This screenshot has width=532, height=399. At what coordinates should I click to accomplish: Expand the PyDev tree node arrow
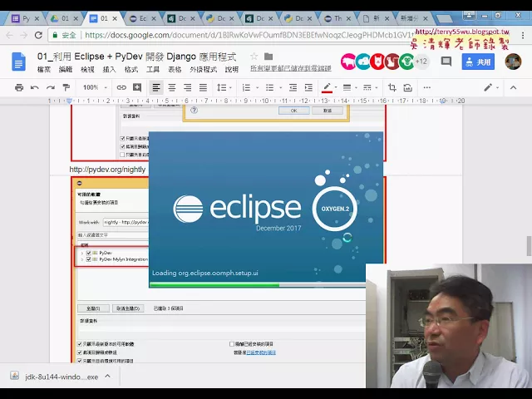point(82,253)
